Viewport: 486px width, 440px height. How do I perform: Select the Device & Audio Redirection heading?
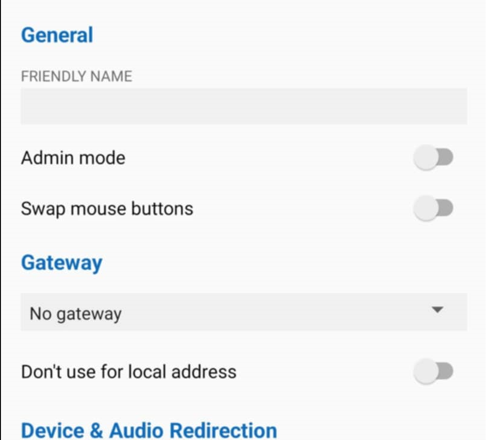coord(149,430)
